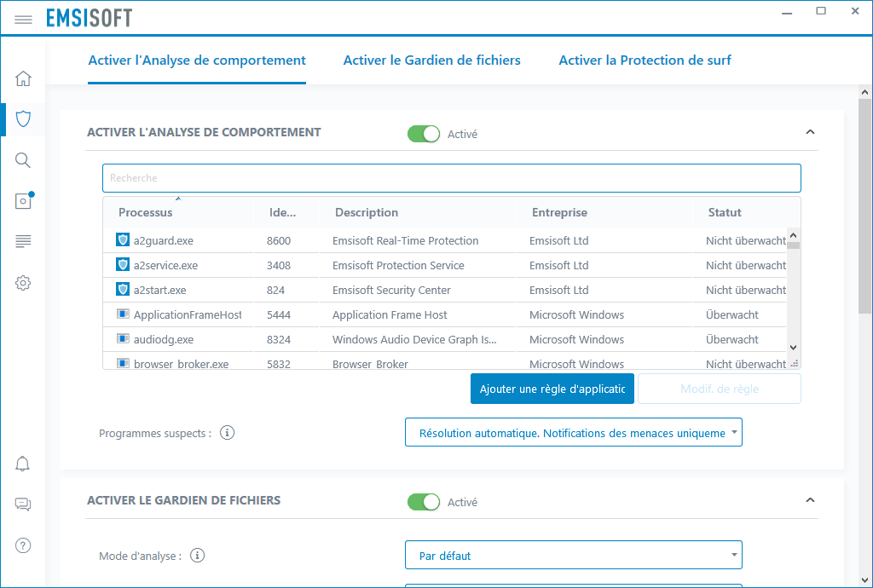Open the Protection shield section

23,119
